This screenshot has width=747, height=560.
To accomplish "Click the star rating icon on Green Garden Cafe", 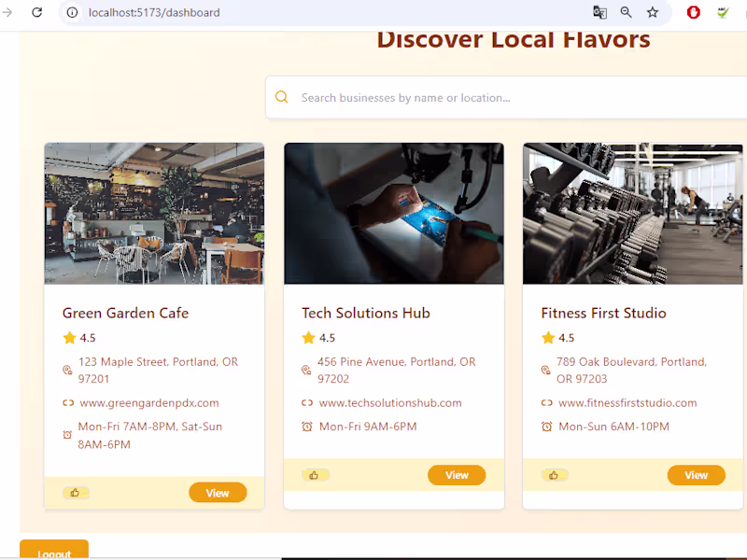I will 69,337.
